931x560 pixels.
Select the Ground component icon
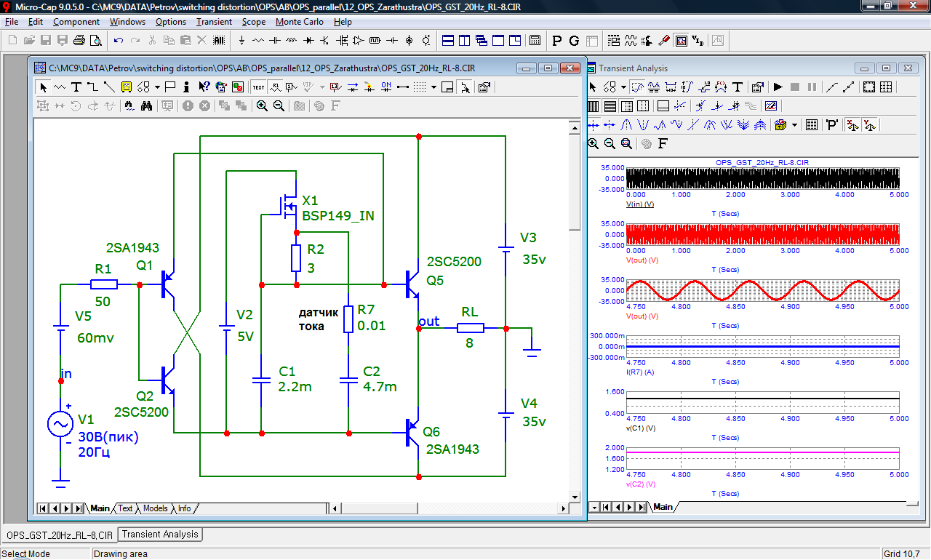pyautogui.click(x=241, y=40)
